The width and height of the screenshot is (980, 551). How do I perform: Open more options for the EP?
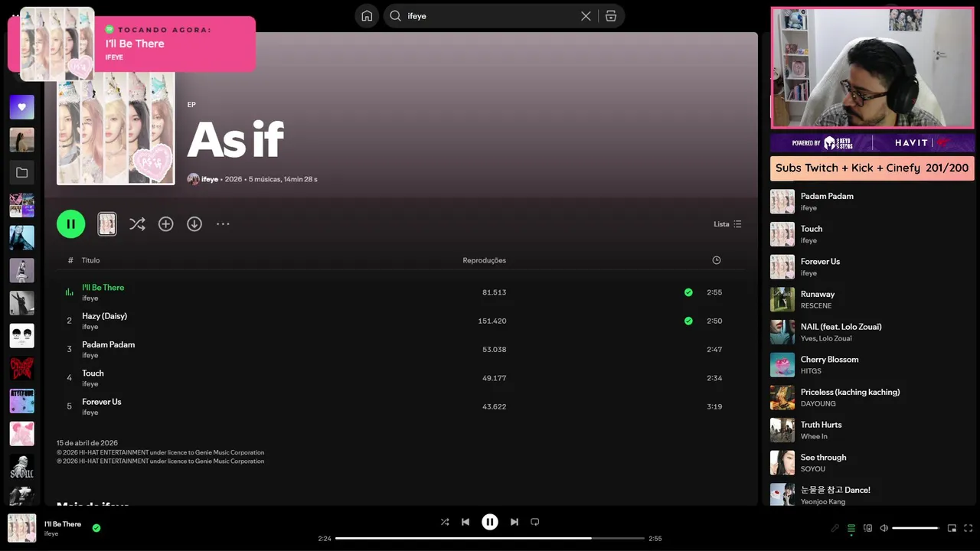(x=223, y=224)
